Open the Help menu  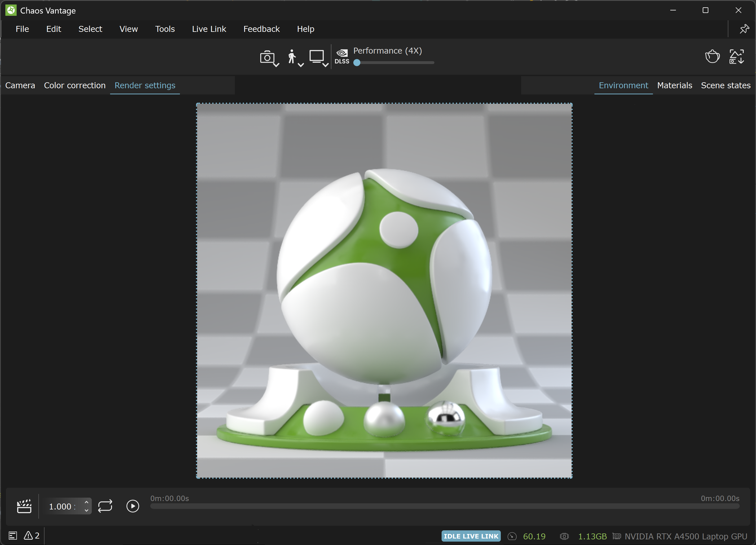click(306, 29)
